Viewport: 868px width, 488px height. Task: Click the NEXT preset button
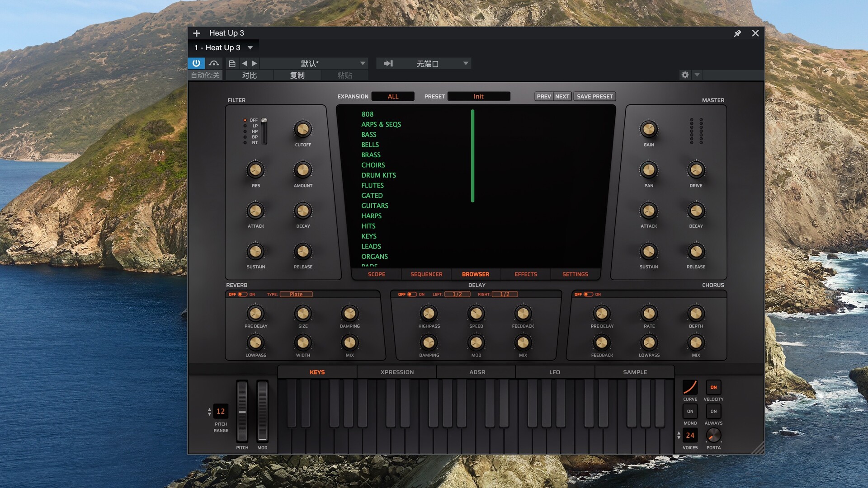point(562,96)
